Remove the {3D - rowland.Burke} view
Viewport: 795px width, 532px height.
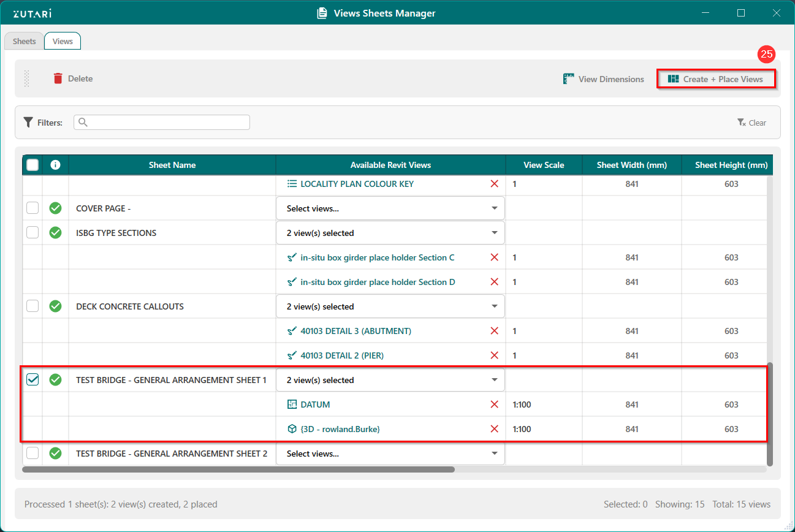[x=494, y=429]
